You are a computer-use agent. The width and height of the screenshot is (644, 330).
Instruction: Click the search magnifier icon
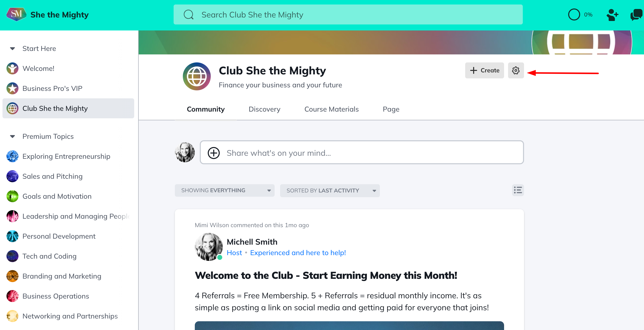point(189,15)
